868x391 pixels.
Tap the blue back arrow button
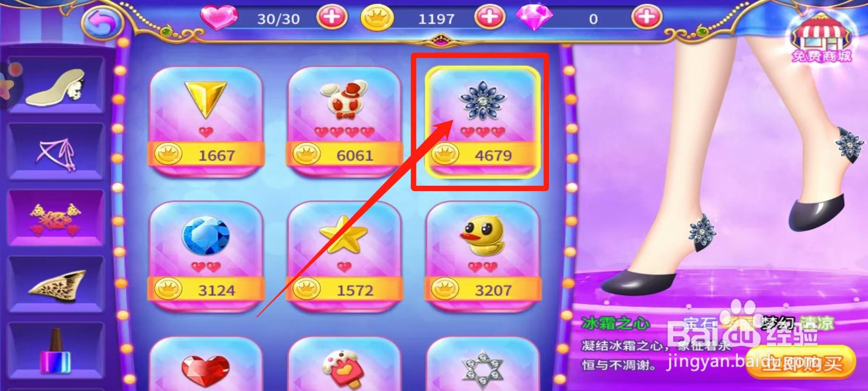tap(103, 23)
